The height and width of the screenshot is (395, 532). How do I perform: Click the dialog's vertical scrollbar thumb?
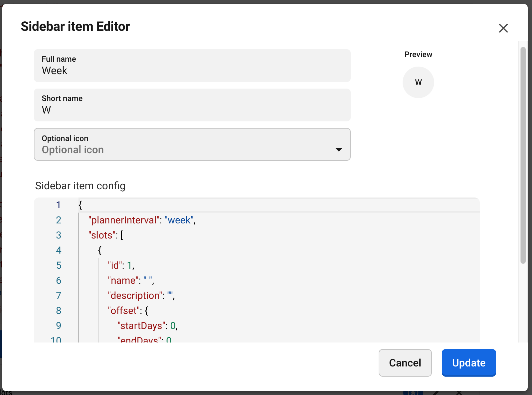[523, 155]
